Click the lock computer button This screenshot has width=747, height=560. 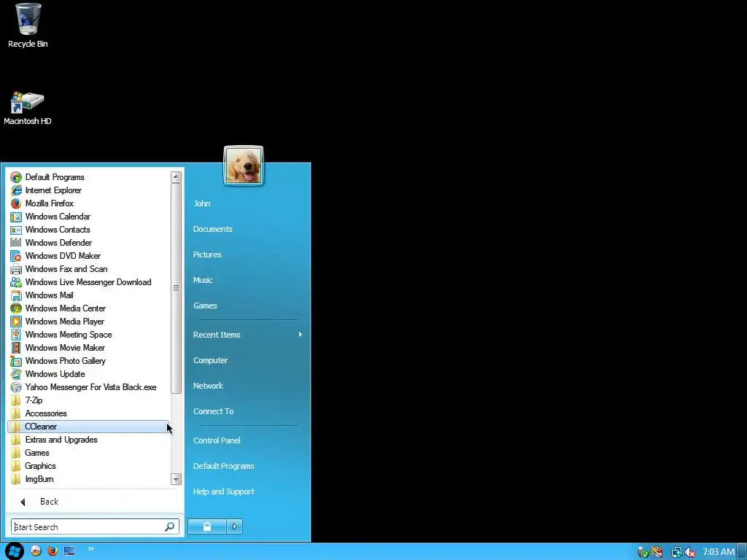pyautogui.click(x=207, y=526)
